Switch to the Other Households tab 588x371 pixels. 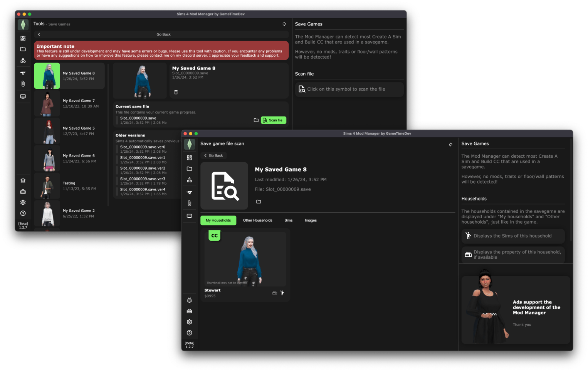tap(257, 220)
